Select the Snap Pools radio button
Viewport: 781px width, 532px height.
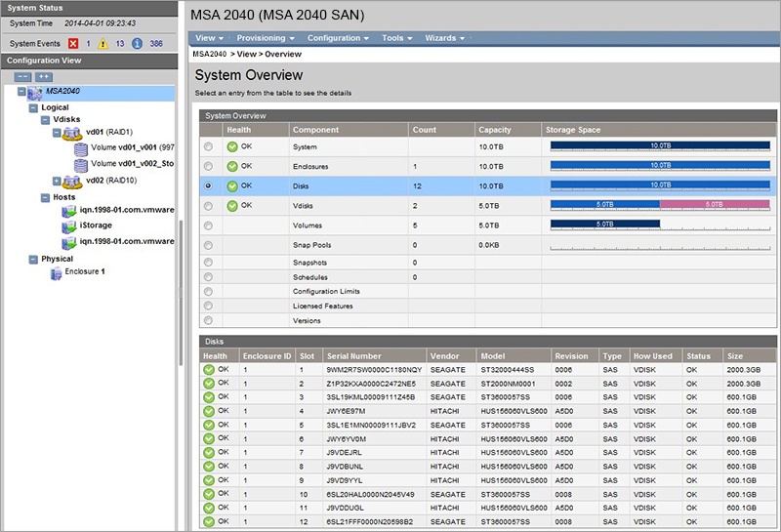[208, 243]
